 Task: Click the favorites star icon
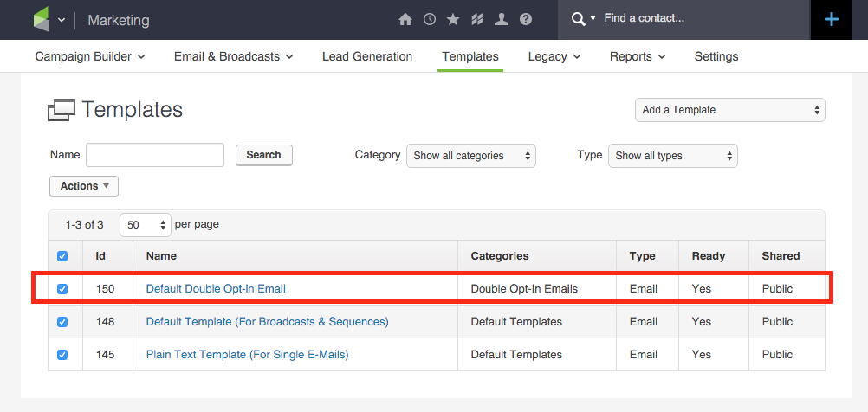[x=453, y=19]
